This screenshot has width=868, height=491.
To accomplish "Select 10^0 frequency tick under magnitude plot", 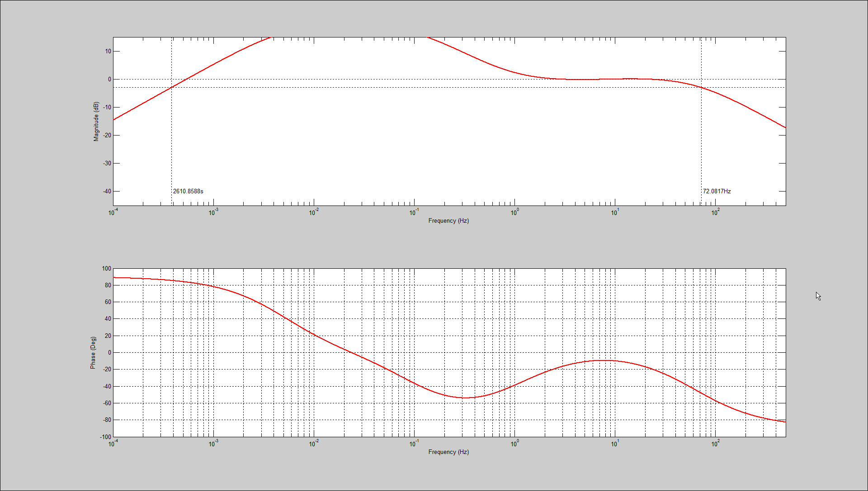I will coord(514,212).
